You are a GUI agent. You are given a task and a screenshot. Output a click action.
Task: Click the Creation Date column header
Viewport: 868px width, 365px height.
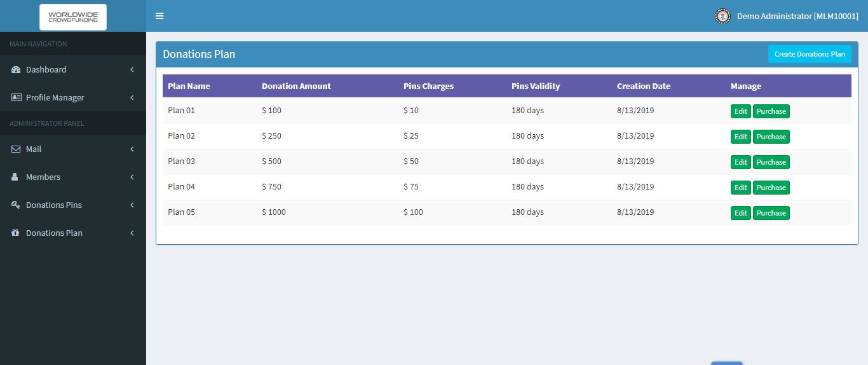644,86
